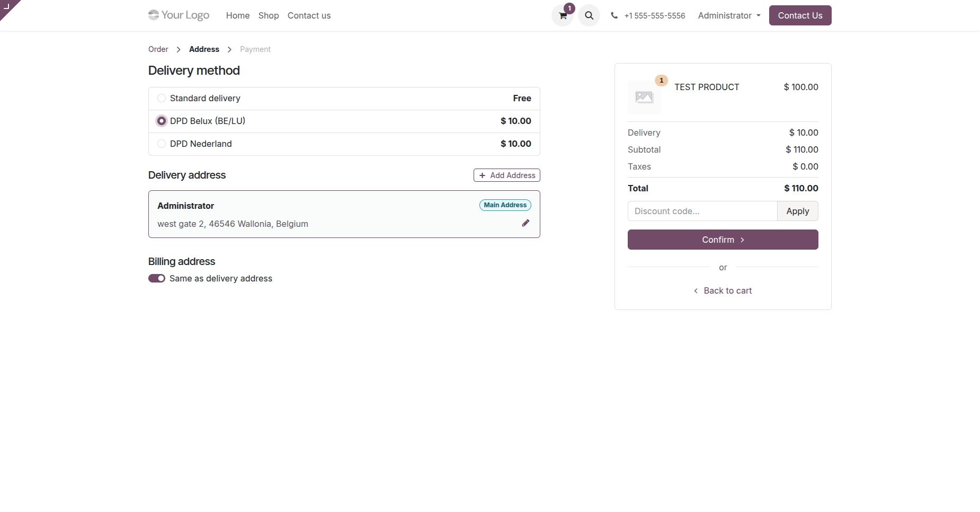
Task: Click the Add Address button
Action: point(507,175)
